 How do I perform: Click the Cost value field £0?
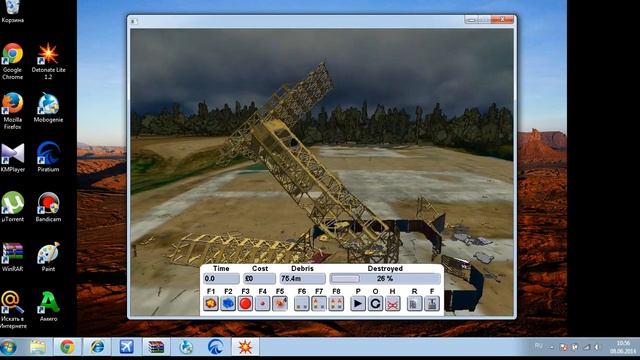[x=259, y=279]
